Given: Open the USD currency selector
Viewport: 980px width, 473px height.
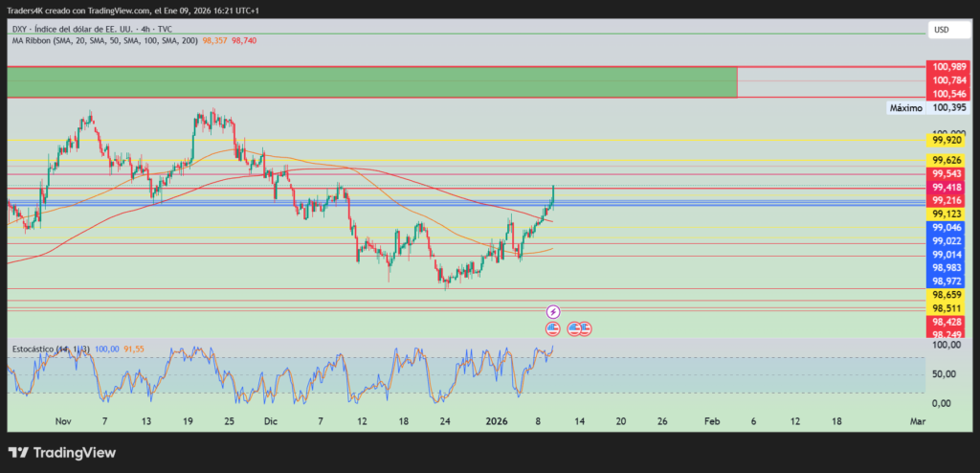Looking at the screenshot, I should click(941, 31).
